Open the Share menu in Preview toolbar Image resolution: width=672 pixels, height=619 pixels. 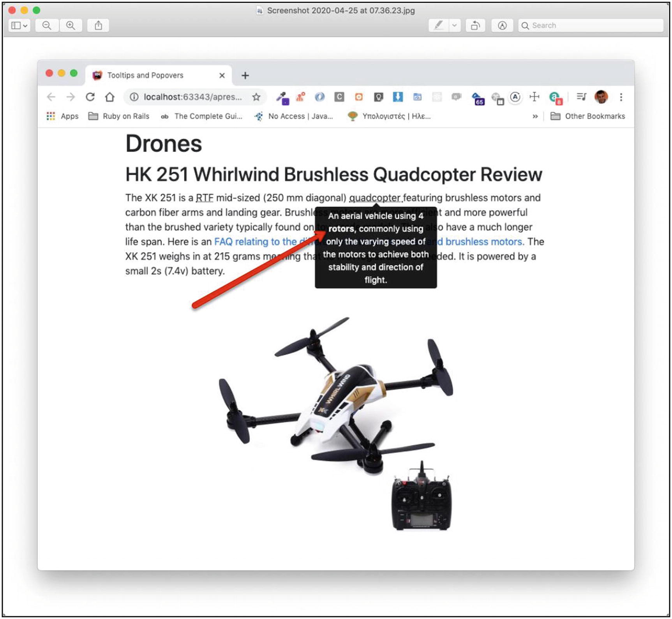point(98,25)
